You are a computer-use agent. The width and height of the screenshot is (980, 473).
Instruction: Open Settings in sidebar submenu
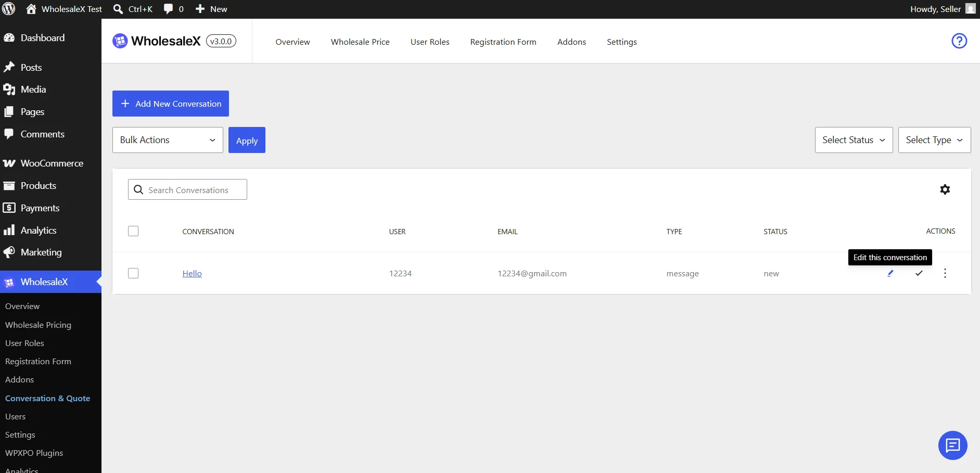point(20,434)
